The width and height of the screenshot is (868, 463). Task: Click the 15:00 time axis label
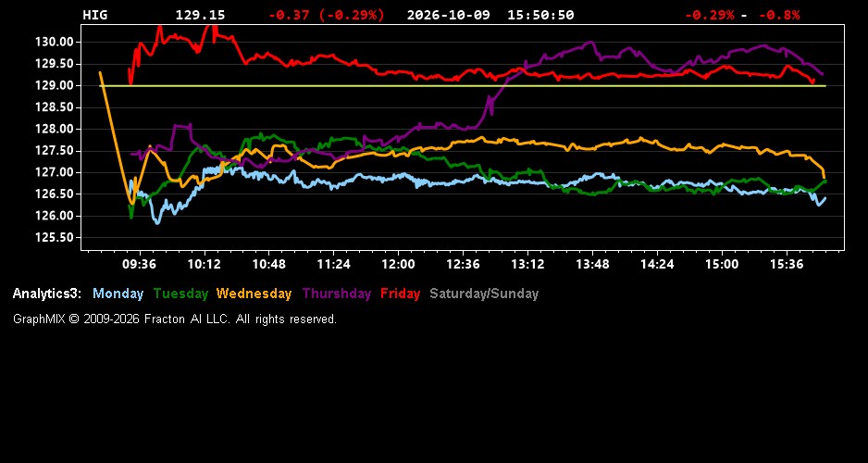[722, 264]
